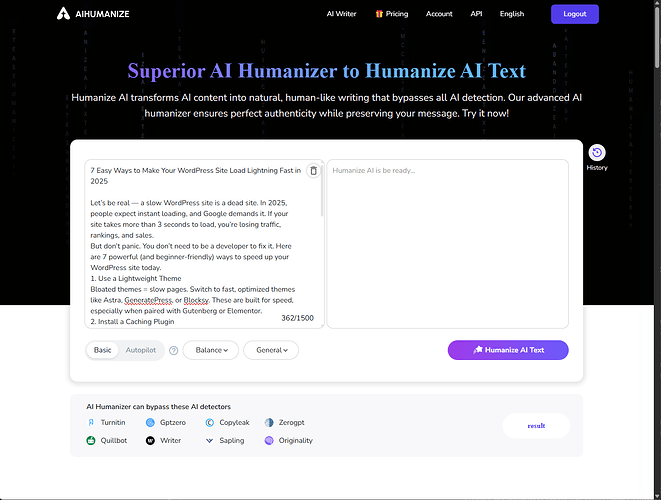661x500 pixels.
Task: Click the Logout button
Action: 575,14
